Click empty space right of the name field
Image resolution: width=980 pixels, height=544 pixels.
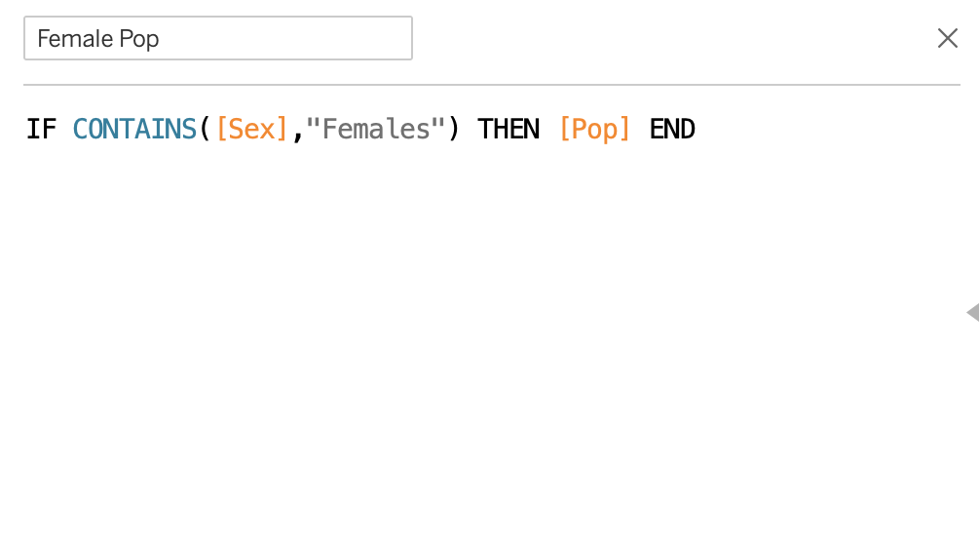tap(662, 38)
